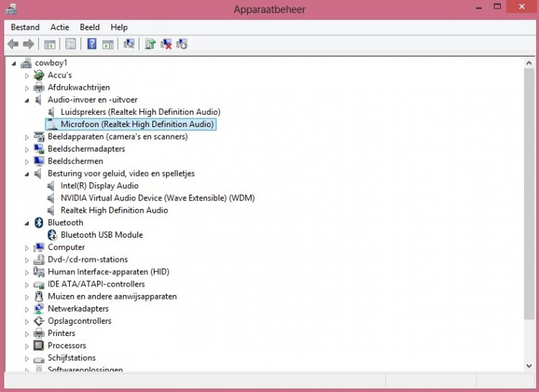
Task: Select the Opslagcontrollers label
Action: (x=79, y=322)
